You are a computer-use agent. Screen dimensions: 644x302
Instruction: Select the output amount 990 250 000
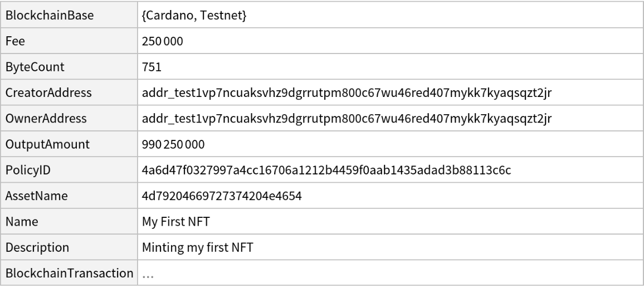click(x=173, y=144)
